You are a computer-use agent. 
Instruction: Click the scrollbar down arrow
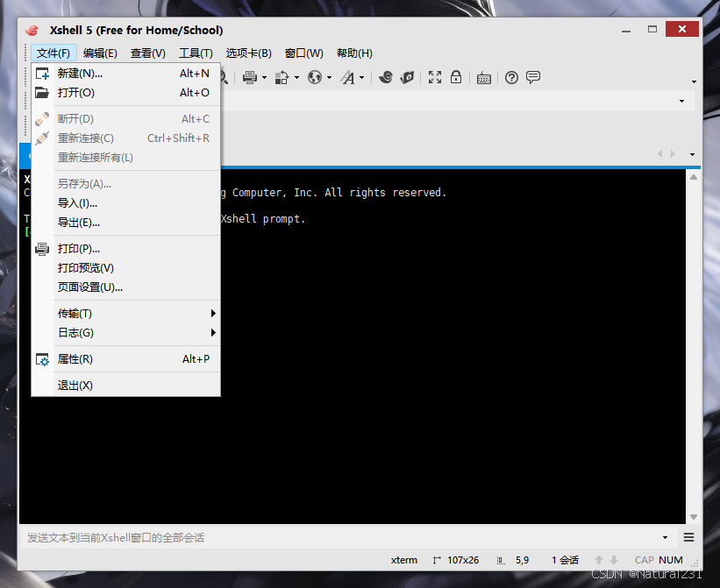pyautogui.click(x=694, y=517)
